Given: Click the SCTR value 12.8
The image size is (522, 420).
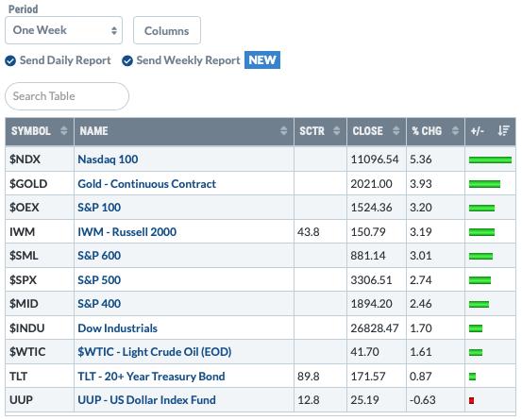Looking at the screenshot, I should [x=309, y=400].
